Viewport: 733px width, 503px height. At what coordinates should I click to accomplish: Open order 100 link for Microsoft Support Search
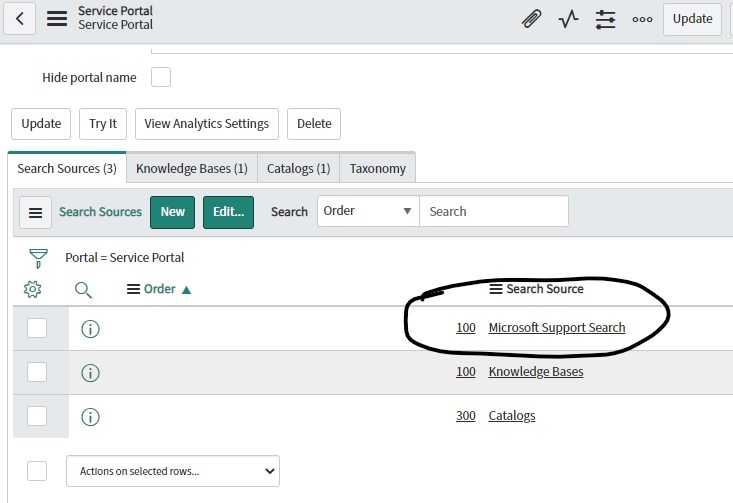[466, 328]
